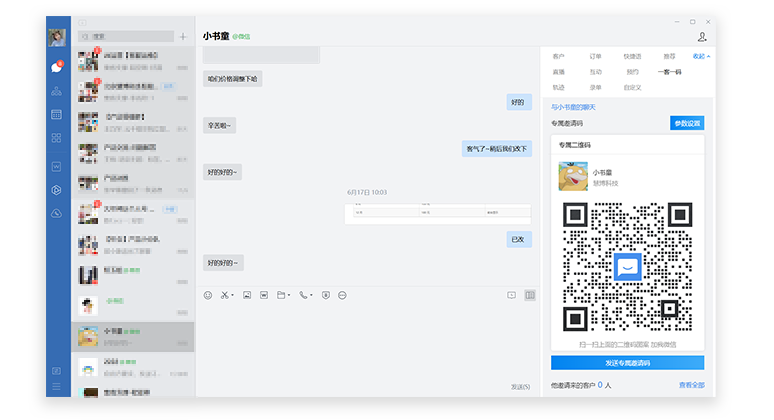Screen dimensions: 774x420
Task: Click the scissors screenshot tool
Action: pyautogui.click(x=225, y=295)
